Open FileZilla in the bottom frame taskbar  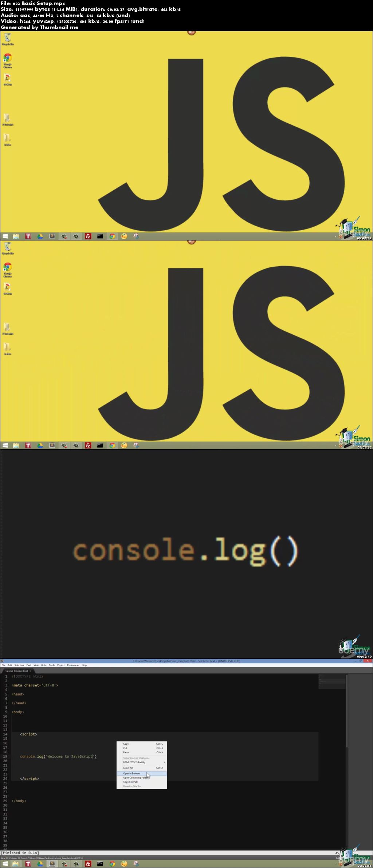[x=88, y=864]
